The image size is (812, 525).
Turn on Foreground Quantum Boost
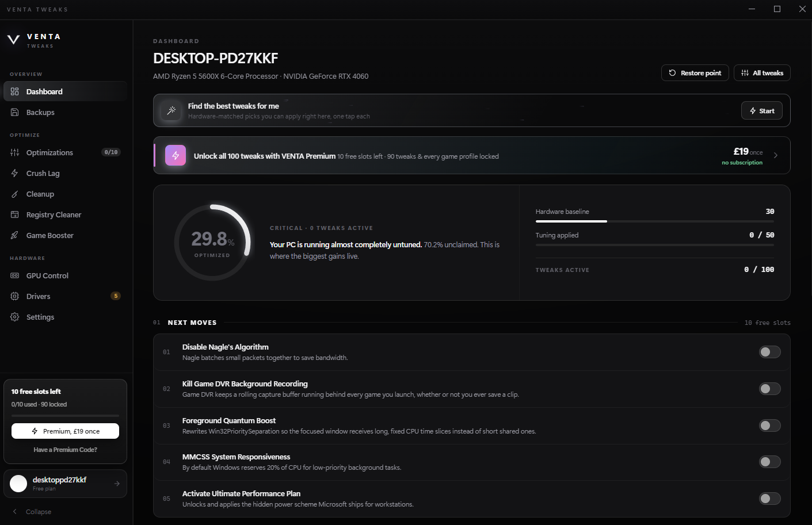click(x=769, y=426)
